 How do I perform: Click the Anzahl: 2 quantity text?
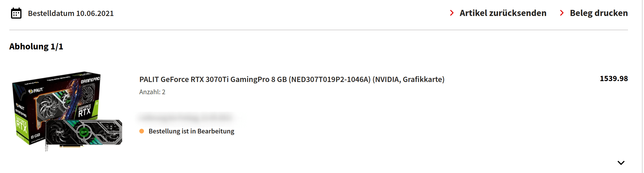click(x=152, y=92)
